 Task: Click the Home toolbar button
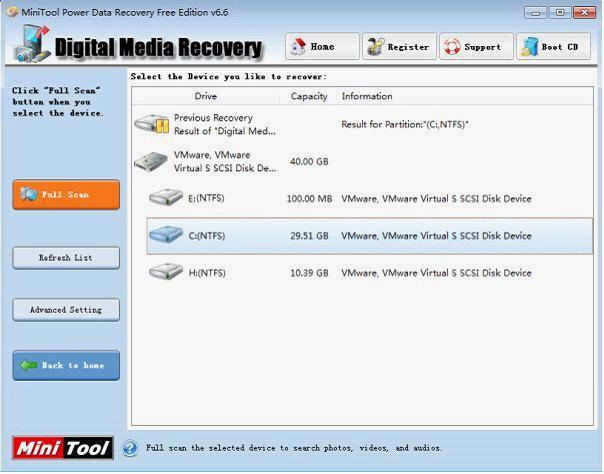(x=322, y=47)
